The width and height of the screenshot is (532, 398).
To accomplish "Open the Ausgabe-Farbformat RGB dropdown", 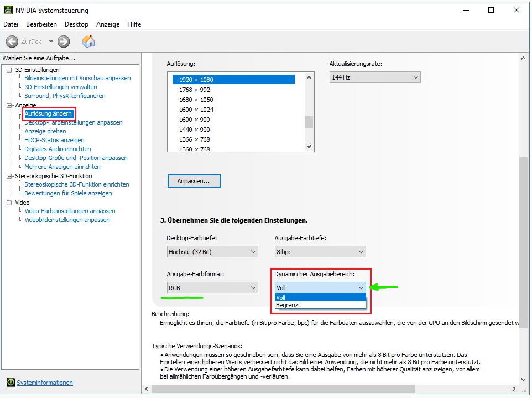I will pyautogui.click(x=212, y=288).
